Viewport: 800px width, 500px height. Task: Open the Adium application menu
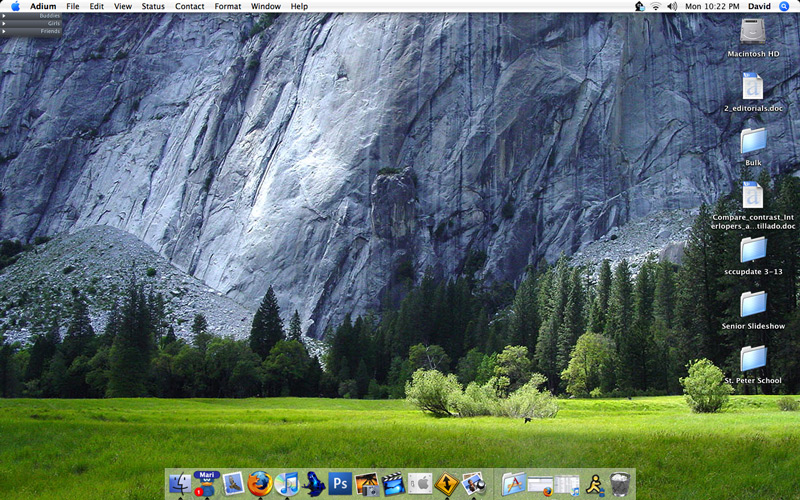(43, 6)
